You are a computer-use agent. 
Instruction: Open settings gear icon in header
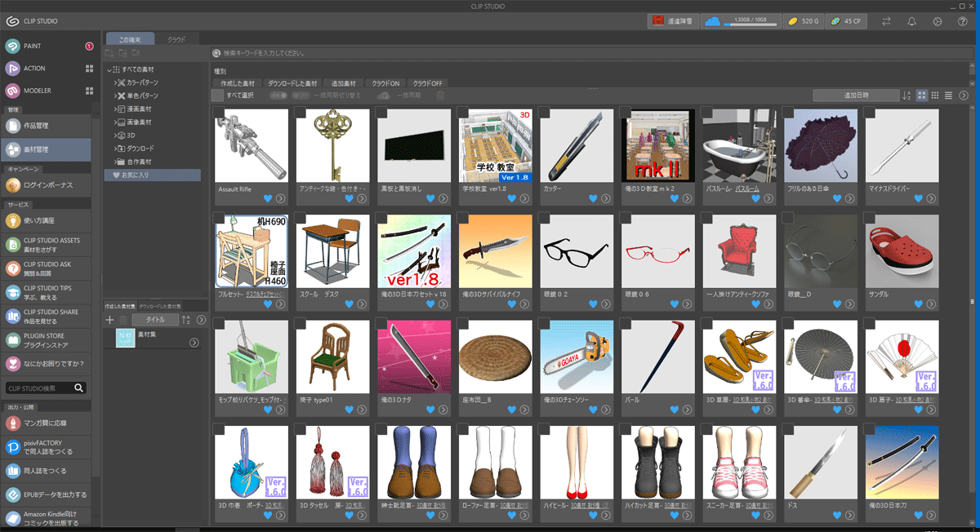(x=937, y=21)
